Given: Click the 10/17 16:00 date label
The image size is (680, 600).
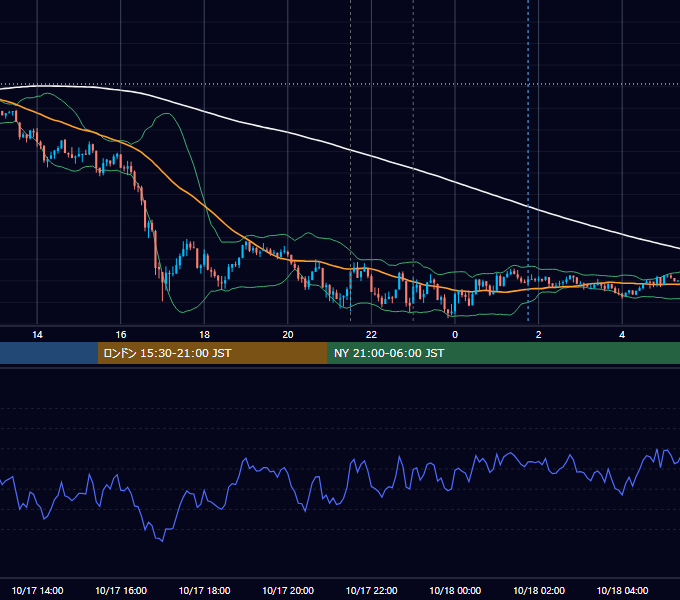Looking at the screenshot, I should tap(121, 590).
